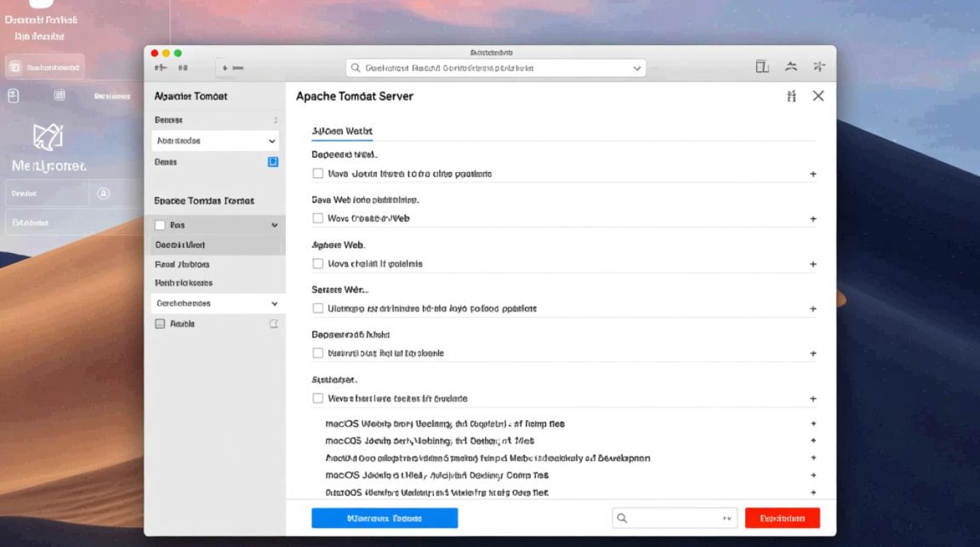Tick the checkbox under the Java Web heading

[318, 218]
